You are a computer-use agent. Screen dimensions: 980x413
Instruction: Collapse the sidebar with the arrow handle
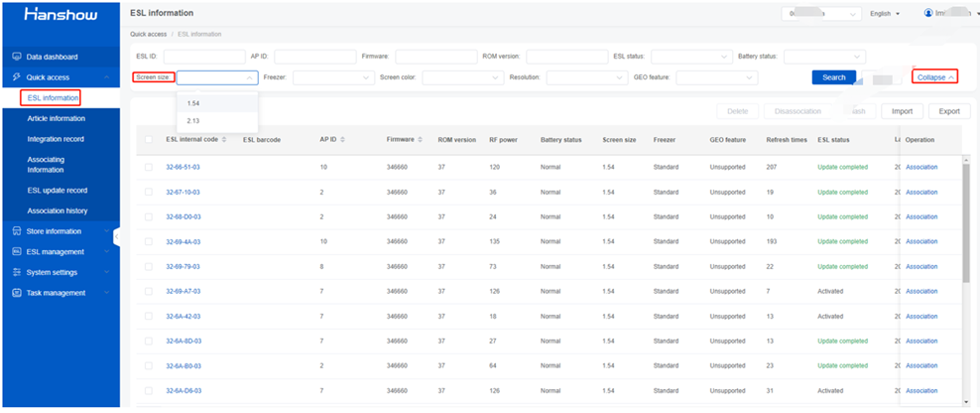coord(116,236)
